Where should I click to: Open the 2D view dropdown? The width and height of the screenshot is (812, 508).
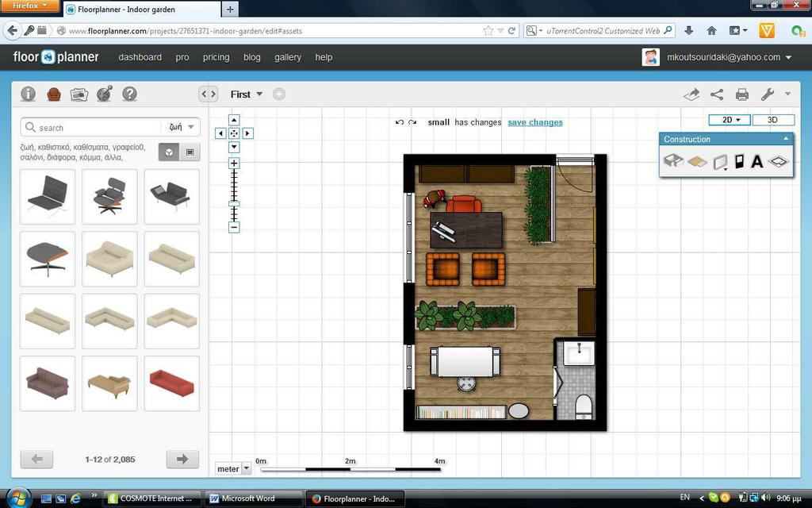tap(730, 120)
